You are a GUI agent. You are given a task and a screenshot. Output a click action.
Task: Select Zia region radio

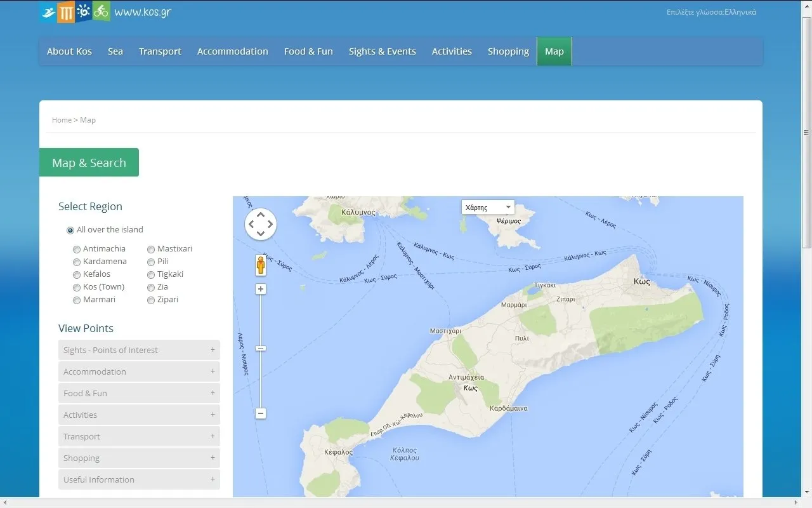tap(151, 287)
